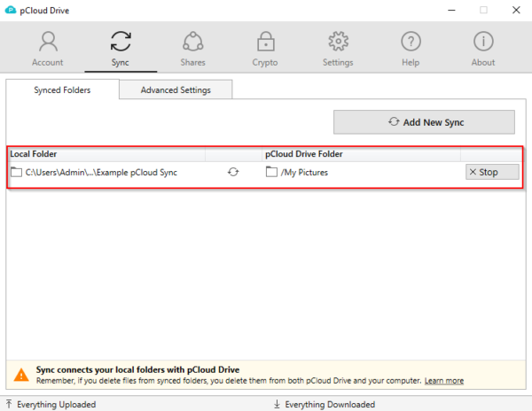Screen dimensions: 532x411
Task: Open the Account section
Action: 48,49
